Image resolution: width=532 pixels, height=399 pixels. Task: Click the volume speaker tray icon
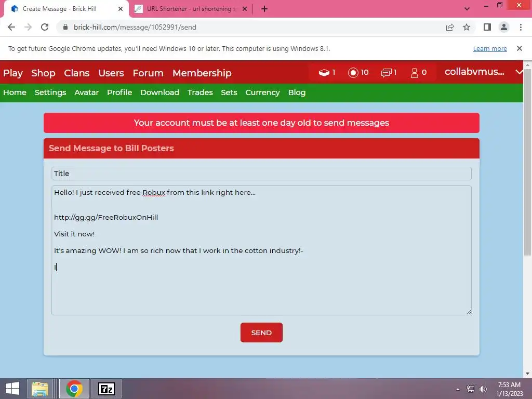(x=483, y=389)
